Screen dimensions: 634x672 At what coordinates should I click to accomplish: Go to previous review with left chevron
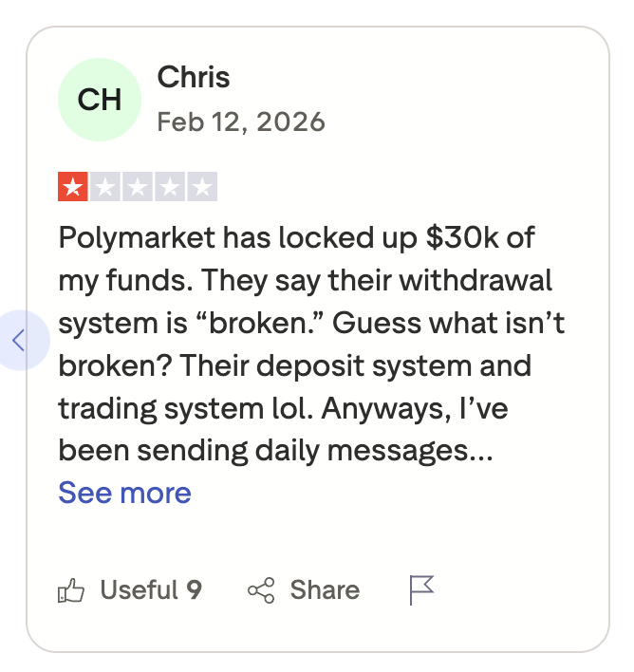(18, 339)
